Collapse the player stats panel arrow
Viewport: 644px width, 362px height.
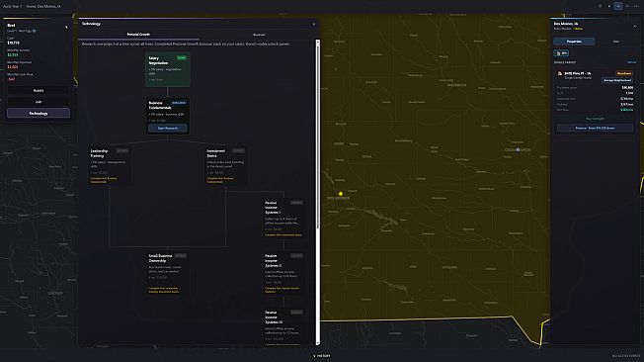(66, 27)
